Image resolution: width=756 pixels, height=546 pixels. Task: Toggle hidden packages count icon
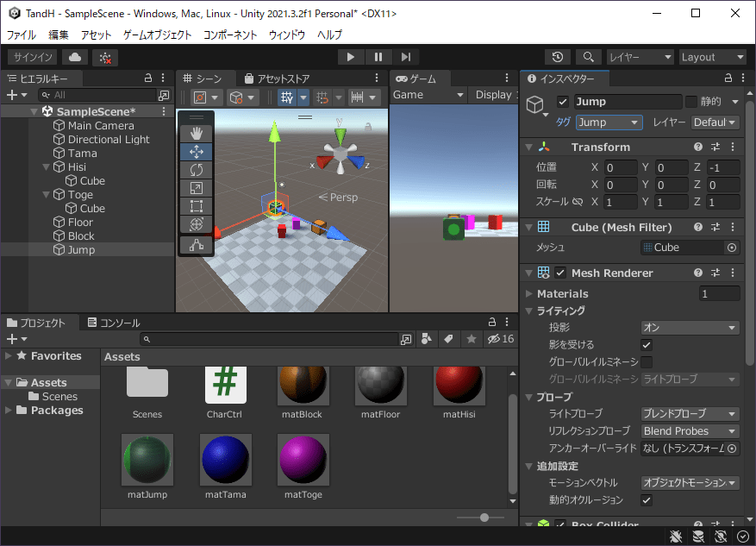[501, 339]
